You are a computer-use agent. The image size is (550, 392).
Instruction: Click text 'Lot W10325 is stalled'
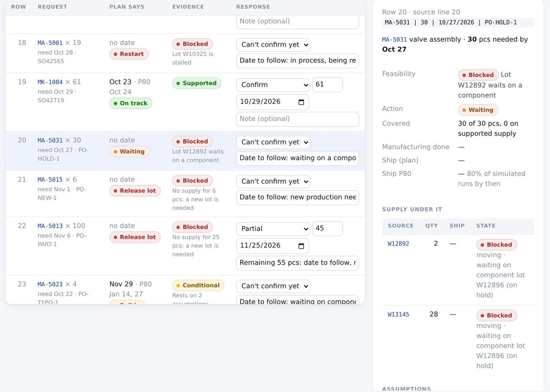pyautogui.click(x=192, y=58)
